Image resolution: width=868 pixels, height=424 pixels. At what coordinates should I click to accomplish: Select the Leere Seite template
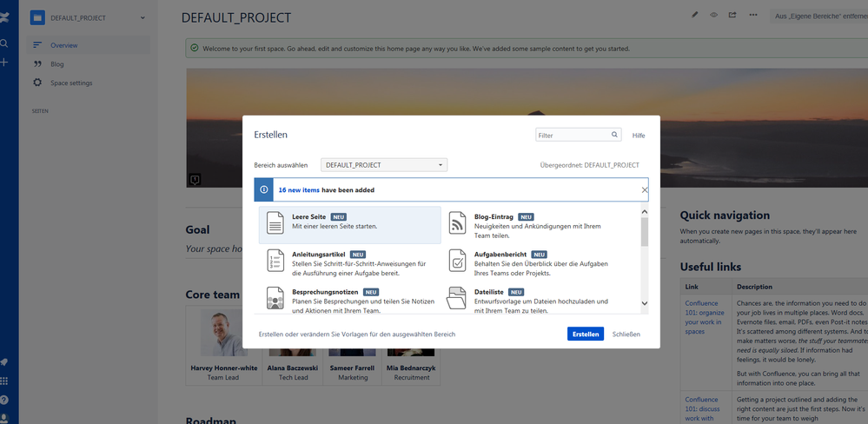(350, 225)
